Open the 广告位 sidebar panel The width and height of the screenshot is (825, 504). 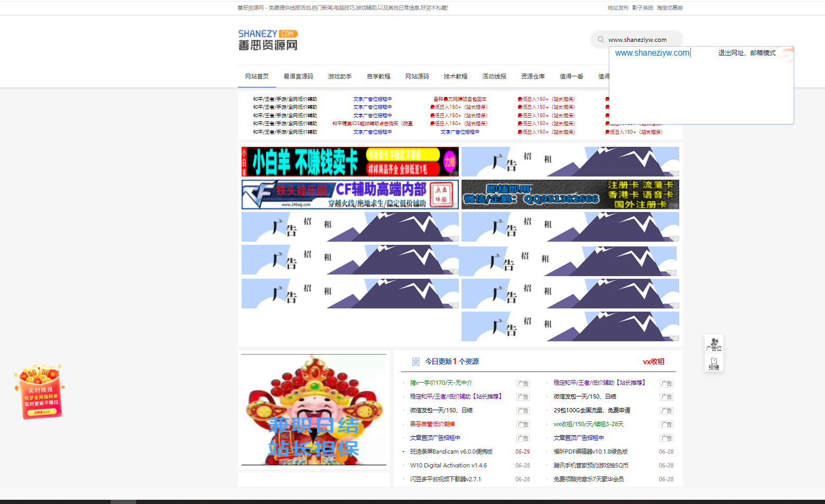pos(714,343)
